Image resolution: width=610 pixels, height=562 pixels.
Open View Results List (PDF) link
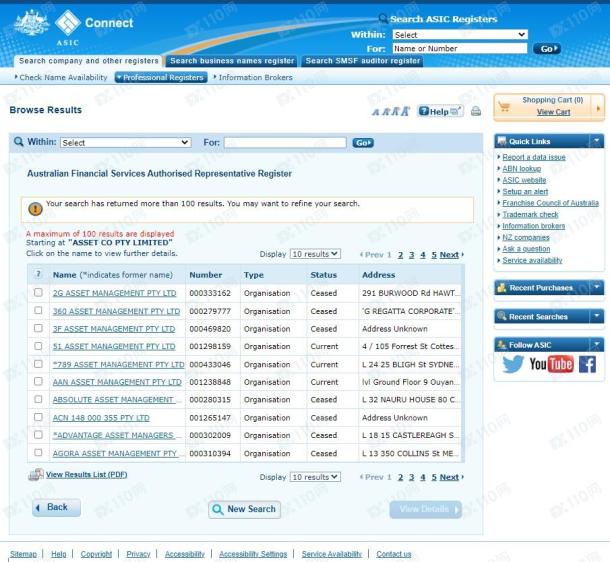[x=86, y=474]
